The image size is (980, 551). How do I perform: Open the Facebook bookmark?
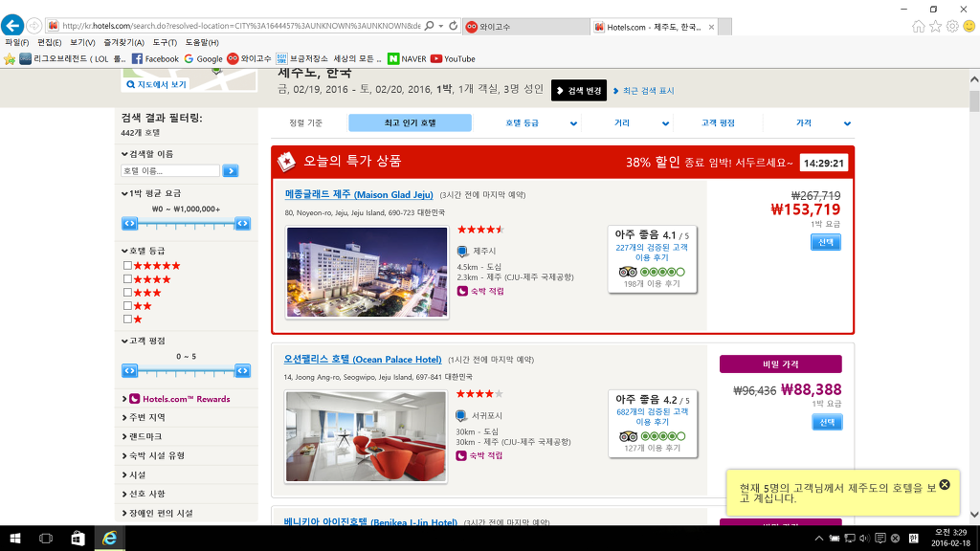(155, 58)
